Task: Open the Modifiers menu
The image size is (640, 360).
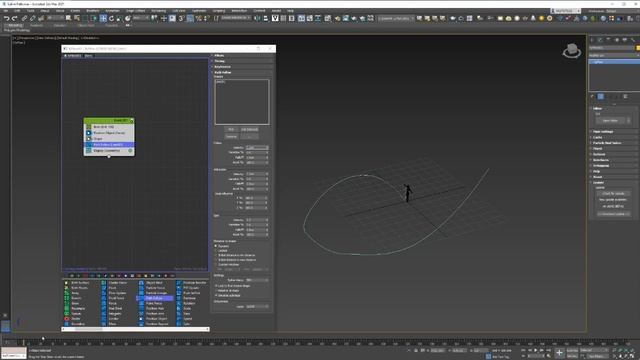Action: tap(93, 11)
